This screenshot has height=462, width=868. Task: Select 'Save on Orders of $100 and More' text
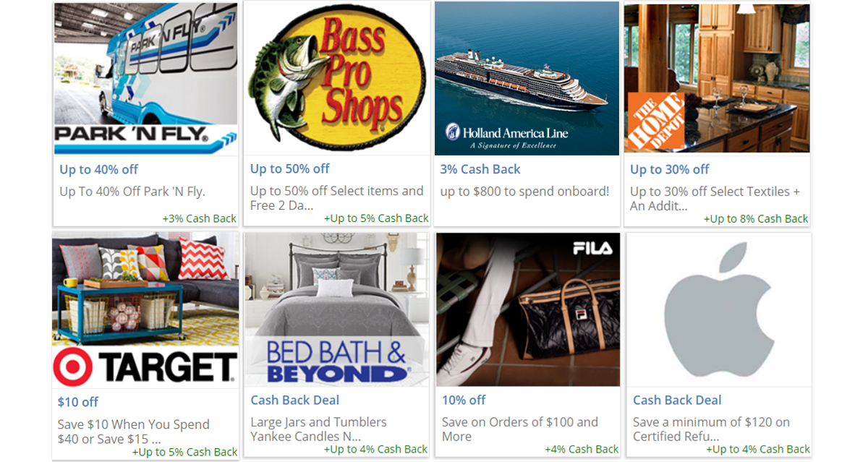click(520, 429)
